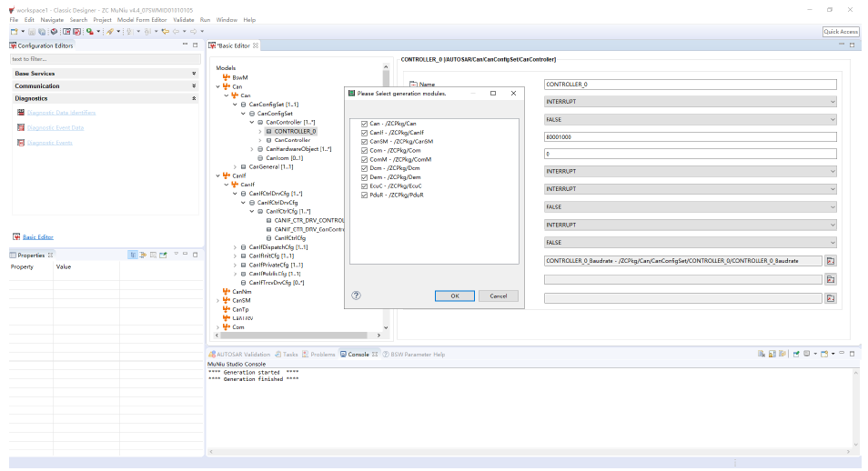Select the CanHardwareObject [1..*] tree item

pos(298,149)
